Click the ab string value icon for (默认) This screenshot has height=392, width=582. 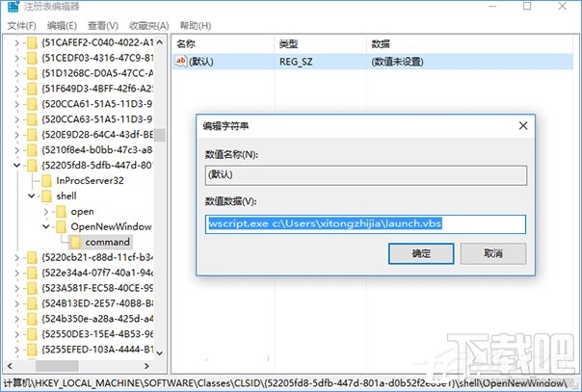click(x=181, y=62)
